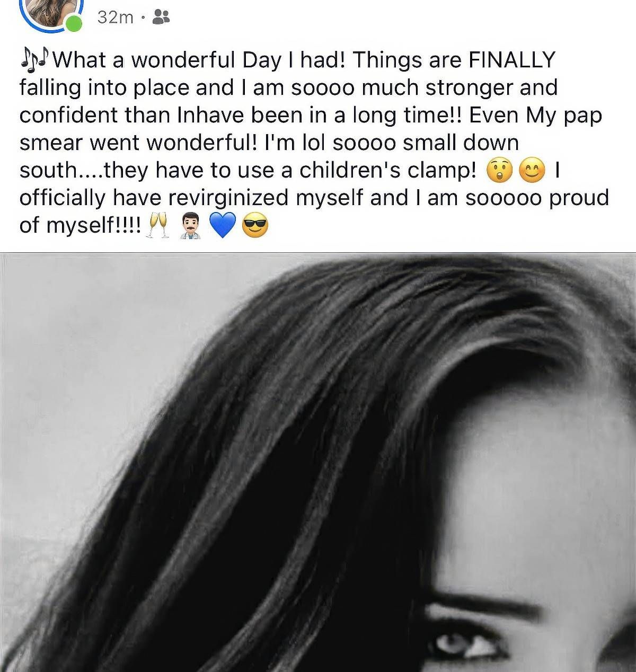The width and height of the screenshot is (636, 672).
Task: Open the black and white photo
Action: click(x=318, y=462)
